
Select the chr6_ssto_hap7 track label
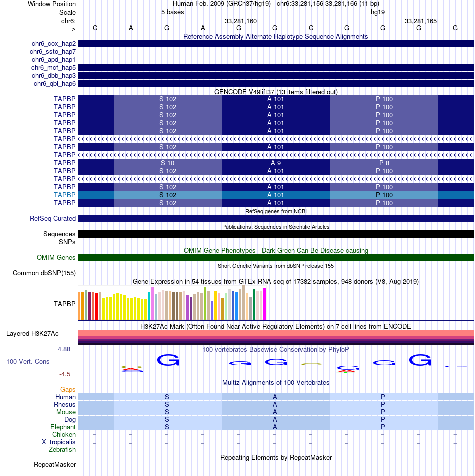[x=53, y=51]
